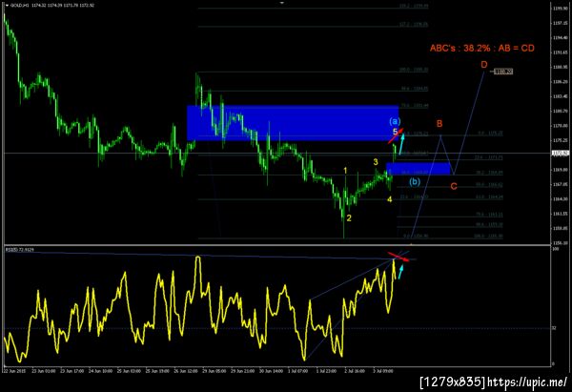Click the price label box beside D
This screenshot has width=572, height=392.
click(x=503, y=72)
